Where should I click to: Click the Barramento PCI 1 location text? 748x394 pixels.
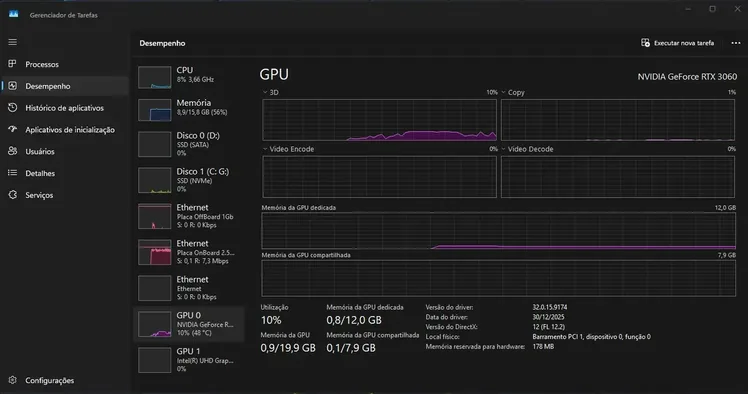pyautogui.click(x=592, y=337)
